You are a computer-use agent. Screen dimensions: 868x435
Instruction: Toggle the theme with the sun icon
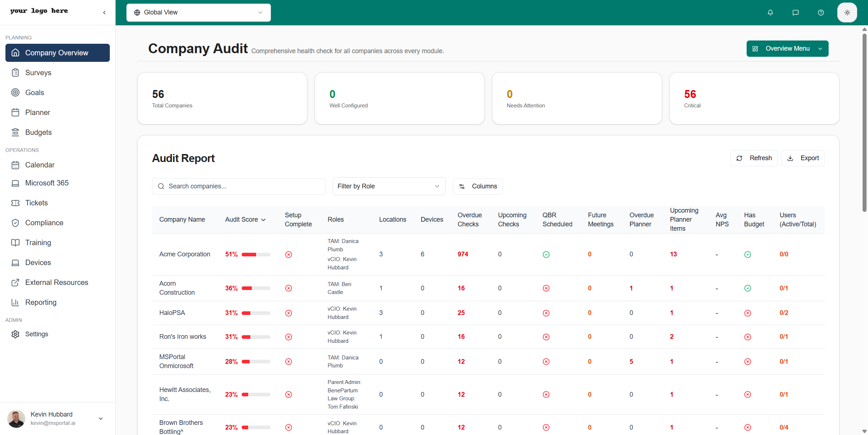[847, 12]
